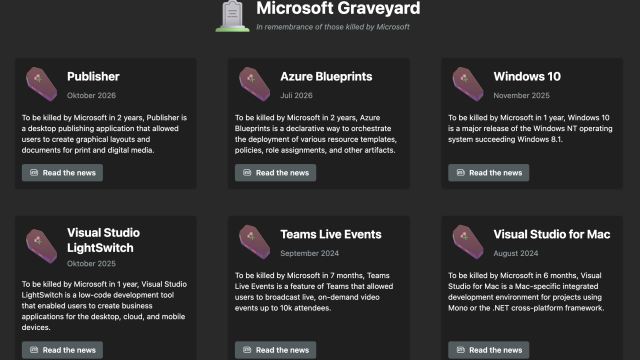Open Read the news for Publisher
Image resolution: width=640 pixels, height=360 pixels.
pos(62,173)
